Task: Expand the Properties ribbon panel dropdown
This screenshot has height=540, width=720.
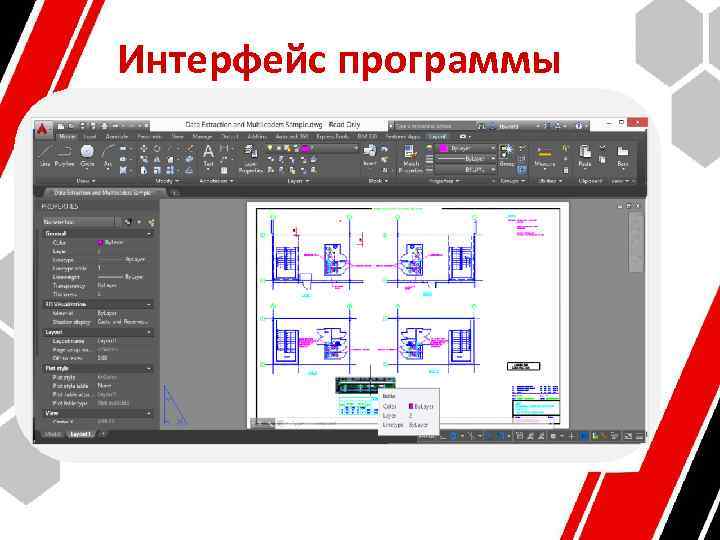Action: 443,181
